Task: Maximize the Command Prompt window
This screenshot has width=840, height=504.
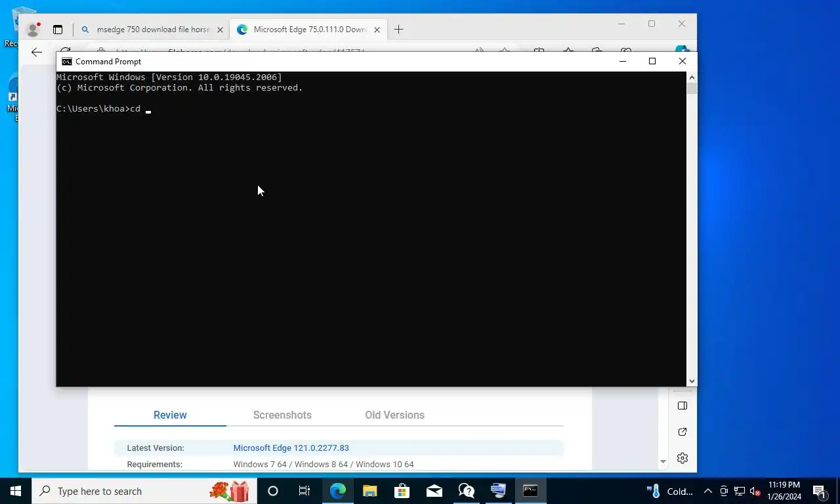Action: click(652, 61)
